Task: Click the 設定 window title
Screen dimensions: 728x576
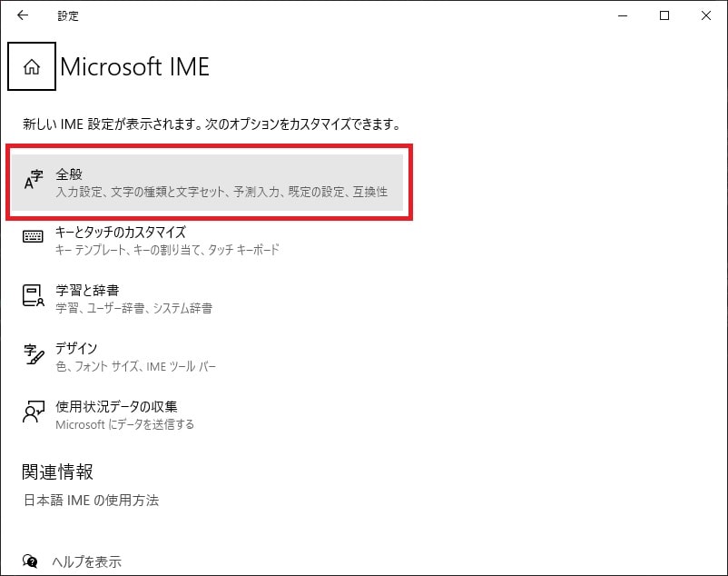Action: click(68, 15)
